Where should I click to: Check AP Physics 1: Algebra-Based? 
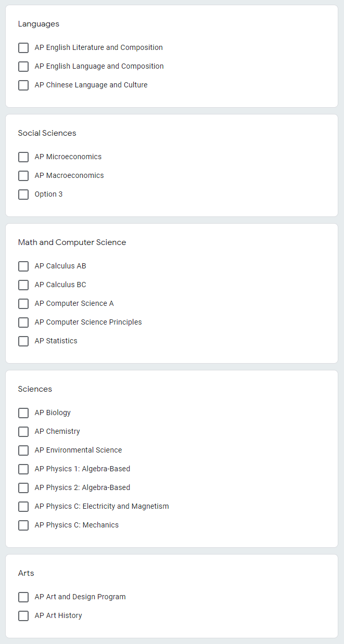pyautogui.click(x=23, y=469)
